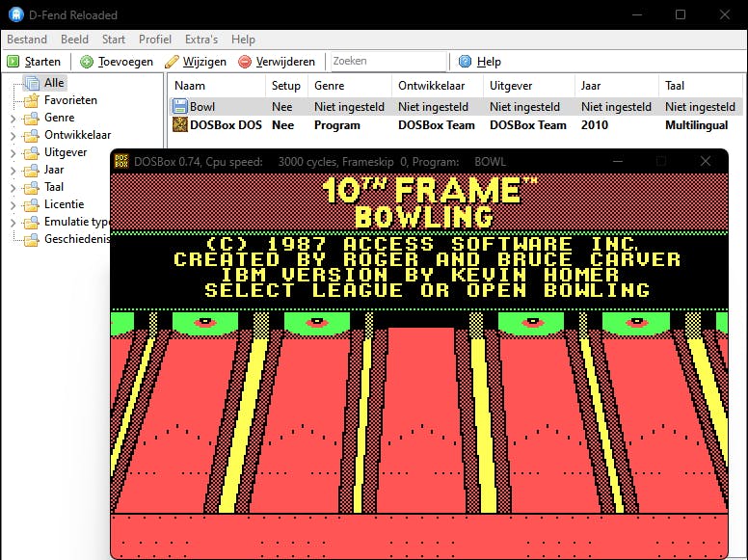Click the Zoeken search field

pos(387,62)
